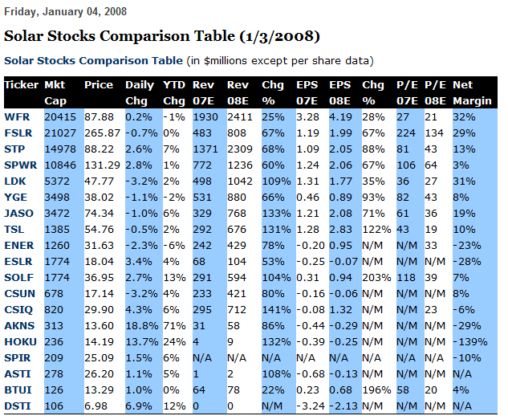Viewport: 508px width, 420px height.
Task: Click the "Mkt Cap" column header
Action: click(55, 92)
